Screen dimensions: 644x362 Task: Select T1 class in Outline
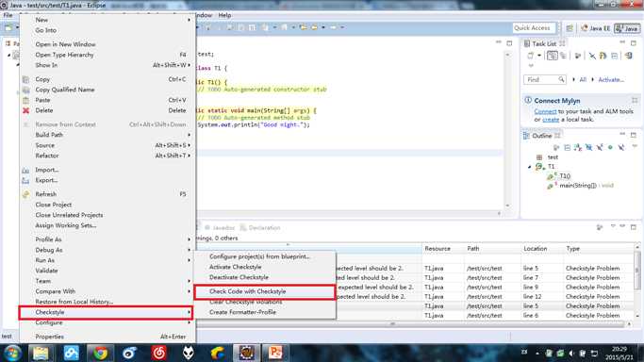pyautogui.click(x=551, y=167)
